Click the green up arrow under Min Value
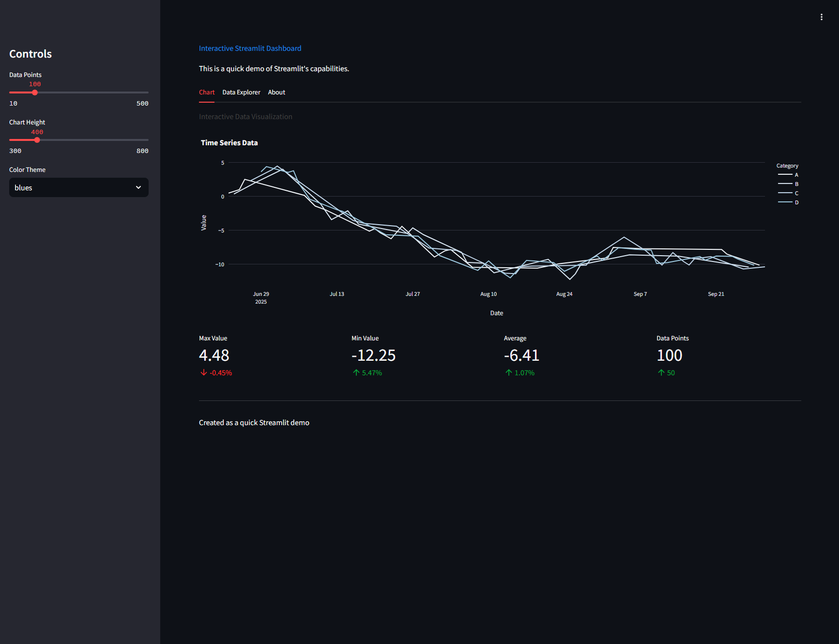The height and width of the screenshot is (644, 839). tap(356, 372)
